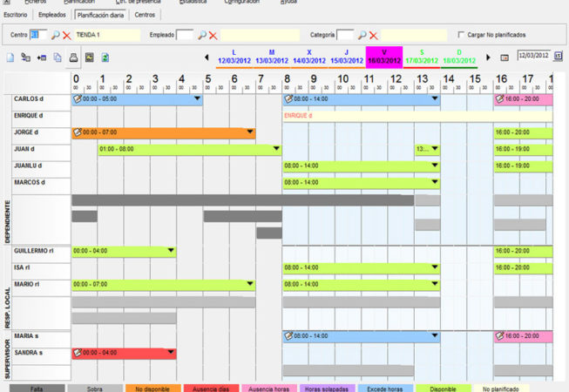Open the Estadística menu
569x392 pixels.
click(x=193, y=2)
